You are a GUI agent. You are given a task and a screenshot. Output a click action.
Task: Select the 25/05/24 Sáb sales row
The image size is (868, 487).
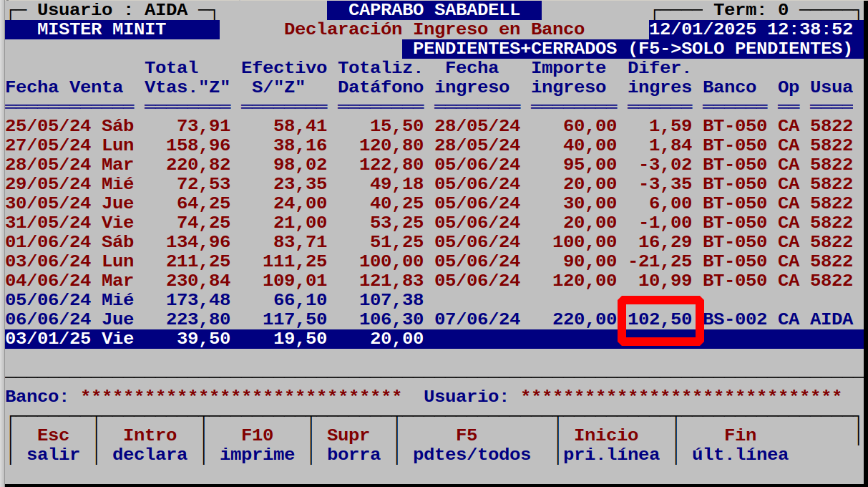click(x=69, y=126)
